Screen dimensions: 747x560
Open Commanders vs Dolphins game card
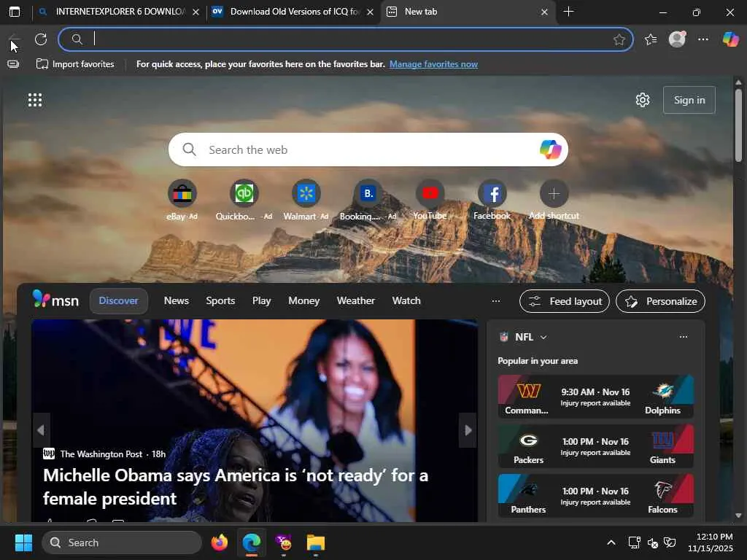595,397
